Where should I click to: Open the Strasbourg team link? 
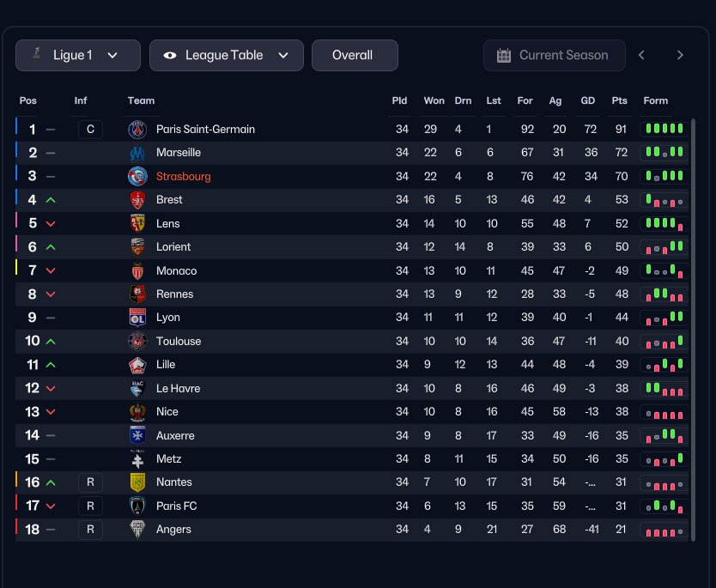point(184,176)
